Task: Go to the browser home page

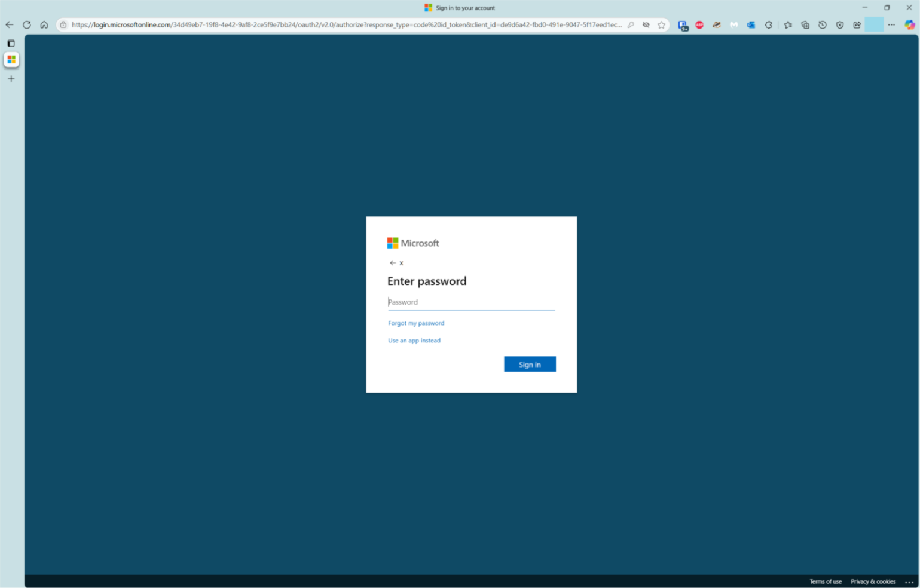Action: pyautogui.click(x=44, y=25)
